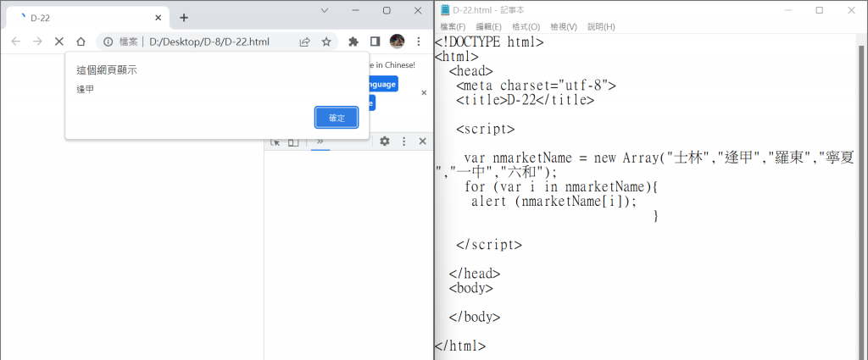
Task: Select the D-22 Chrome tab
Action: [87, 18]
